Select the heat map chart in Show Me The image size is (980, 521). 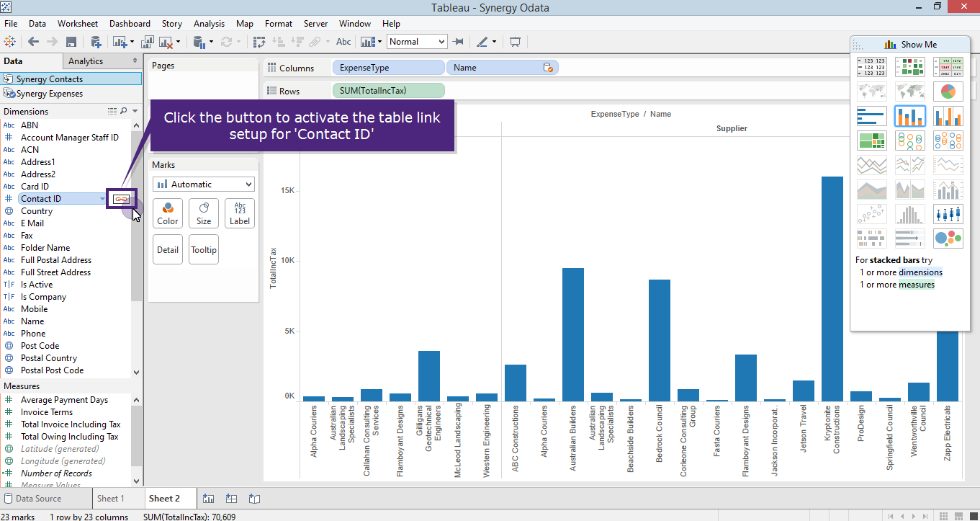(x=909, y=68)
